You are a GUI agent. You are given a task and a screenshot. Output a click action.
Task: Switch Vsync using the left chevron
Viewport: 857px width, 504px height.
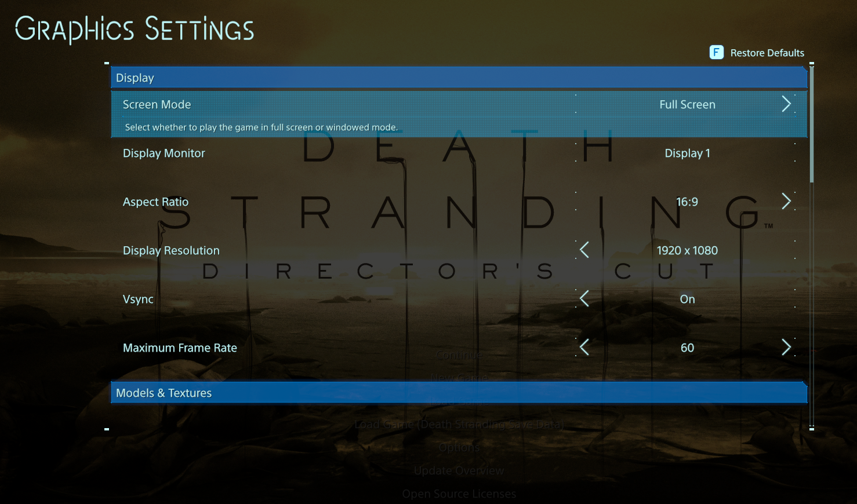(x=584, y=299)
